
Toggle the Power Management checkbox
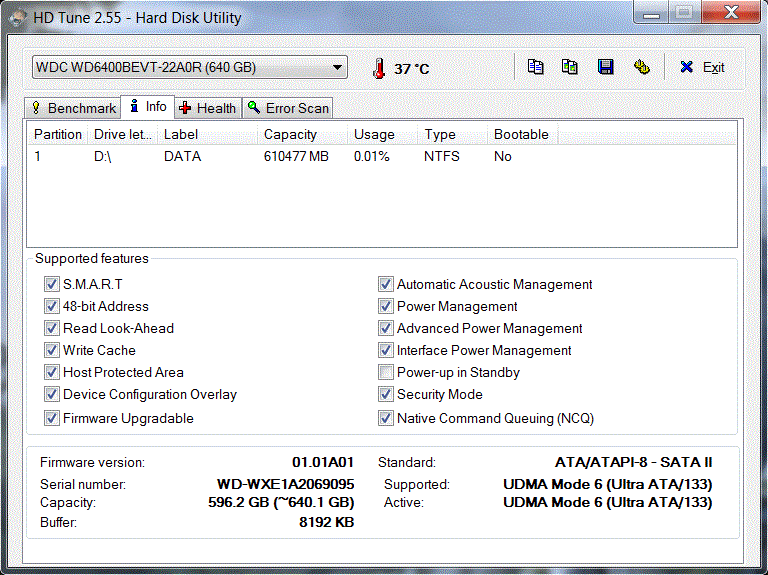tap(385, 306)
